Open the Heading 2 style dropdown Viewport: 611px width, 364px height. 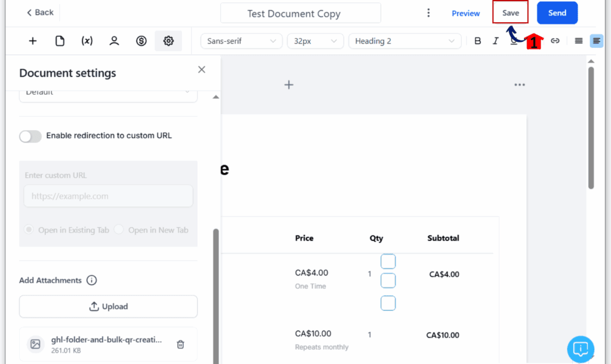point(405,41)
